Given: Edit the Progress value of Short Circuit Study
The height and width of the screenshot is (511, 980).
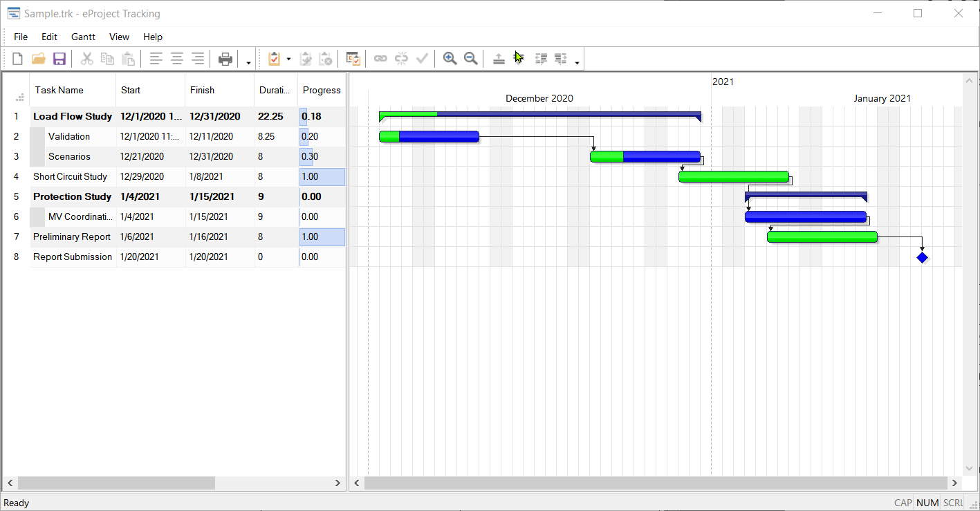Looking at the screenshot, I should tap(322, 176).
